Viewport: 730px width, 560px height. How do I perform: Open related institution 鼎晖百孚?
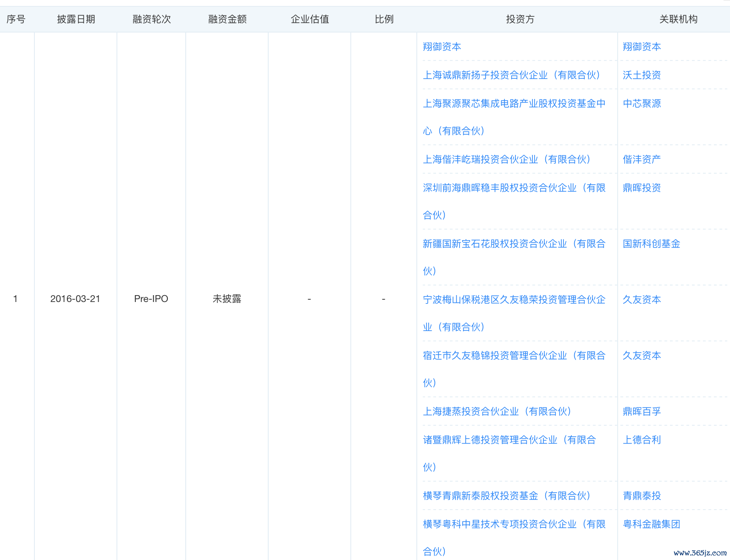coord(642,412)
